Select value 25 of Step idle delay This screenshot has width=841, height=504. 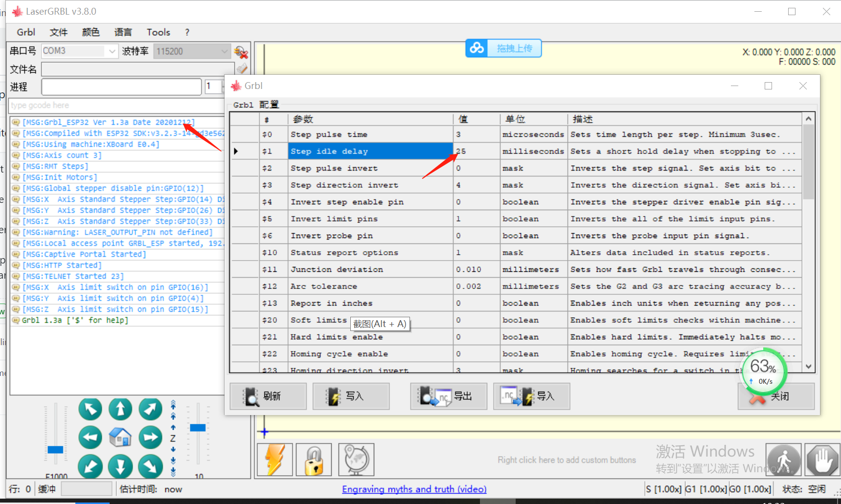point(477,152)
